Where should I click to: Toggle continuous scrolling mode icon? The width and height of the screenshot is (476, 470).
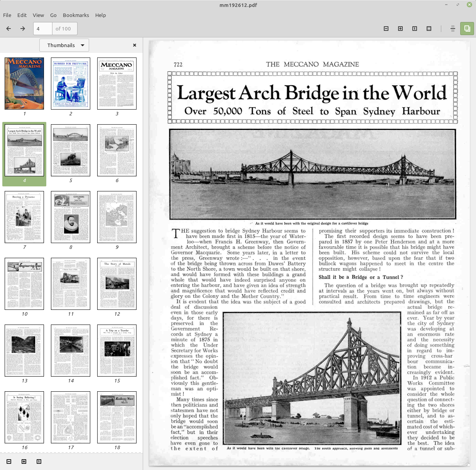[453, 29]
